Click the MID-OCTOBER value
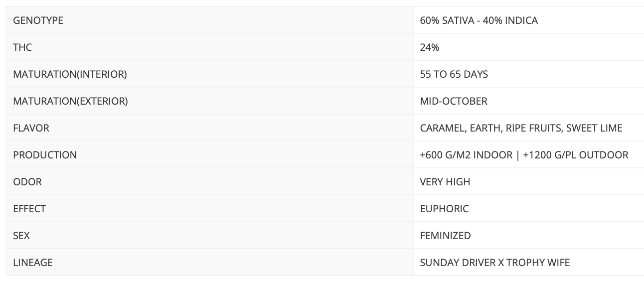The width and height of the screenshot is (644, 281). tap(454, 101)
